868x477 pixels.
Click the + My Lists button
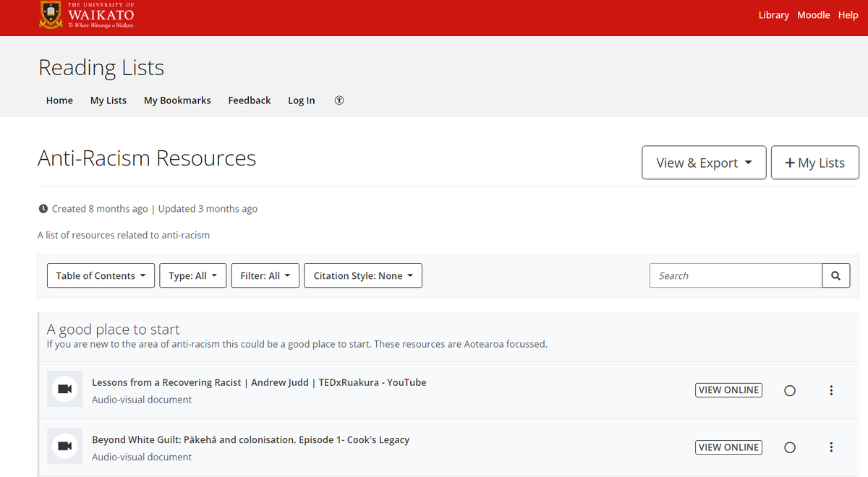point(815,163)
